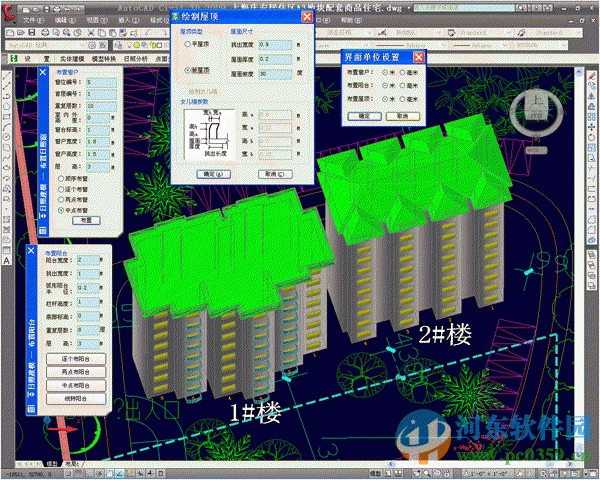Set 布置窗户 unit to 毫米
The height and width of the screenshot is (480, 600).
pyautogui.click(x=403, y=72)
